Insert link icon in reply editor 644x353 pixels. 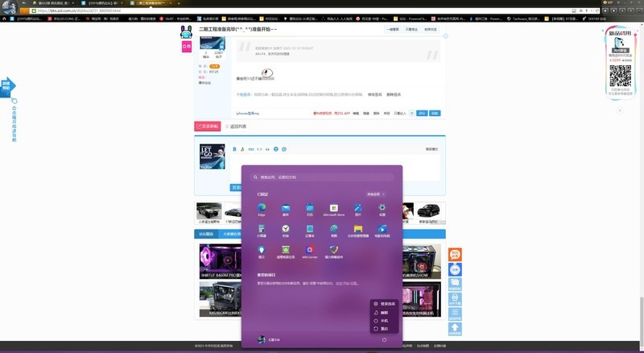pyautogui.click(x=251, y=149)
